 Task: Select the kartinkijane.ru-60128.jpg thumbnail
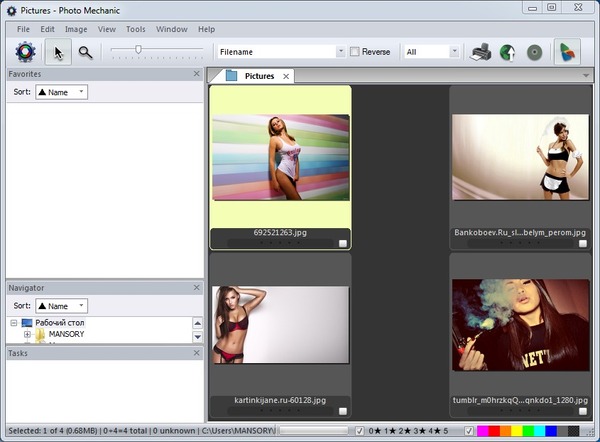[280, 324]
